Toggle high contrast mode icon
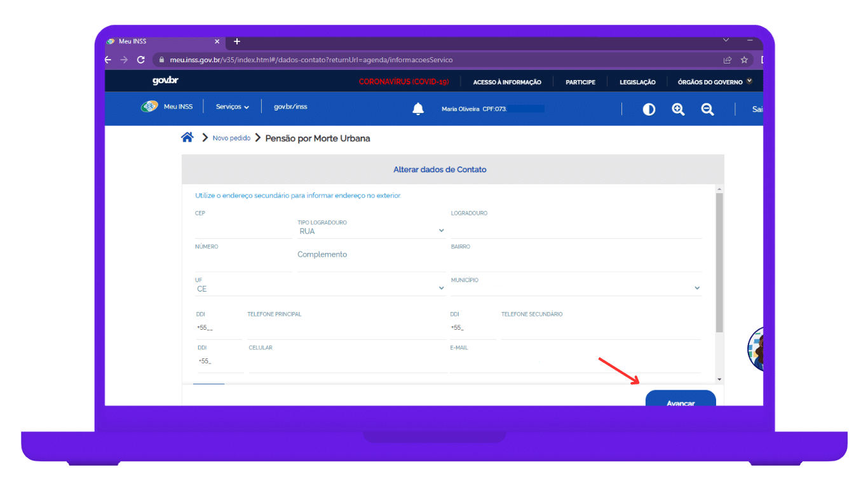 tap(649, 109)
